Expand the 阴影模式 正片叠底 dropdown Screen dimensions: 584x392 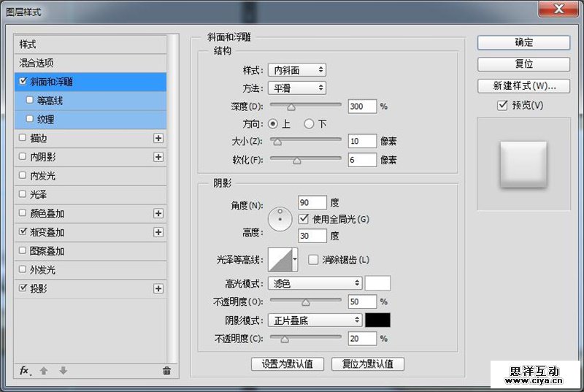tap(315, 320)
